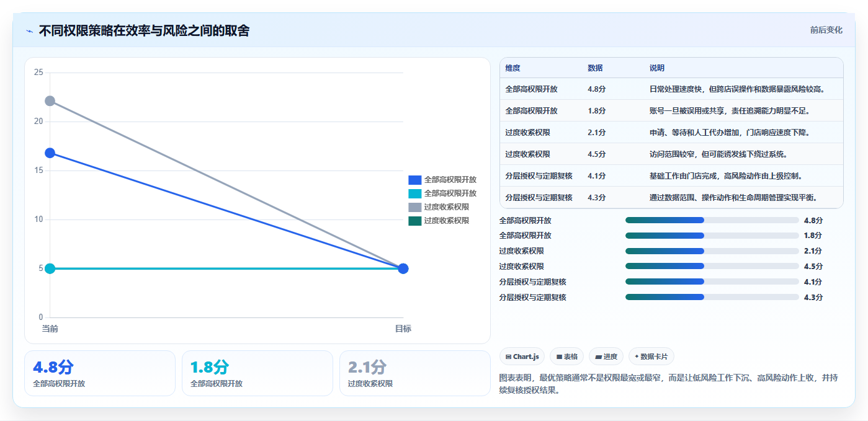Click the 前后变化 label in the header
Image resolution: width=868 pixels, height=421 pixels.
click(826, 30)
